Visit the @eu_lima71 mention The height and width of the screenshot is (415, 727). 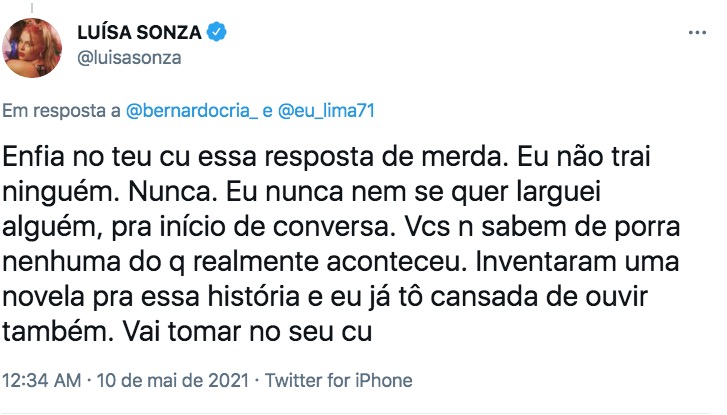(328, 110)
